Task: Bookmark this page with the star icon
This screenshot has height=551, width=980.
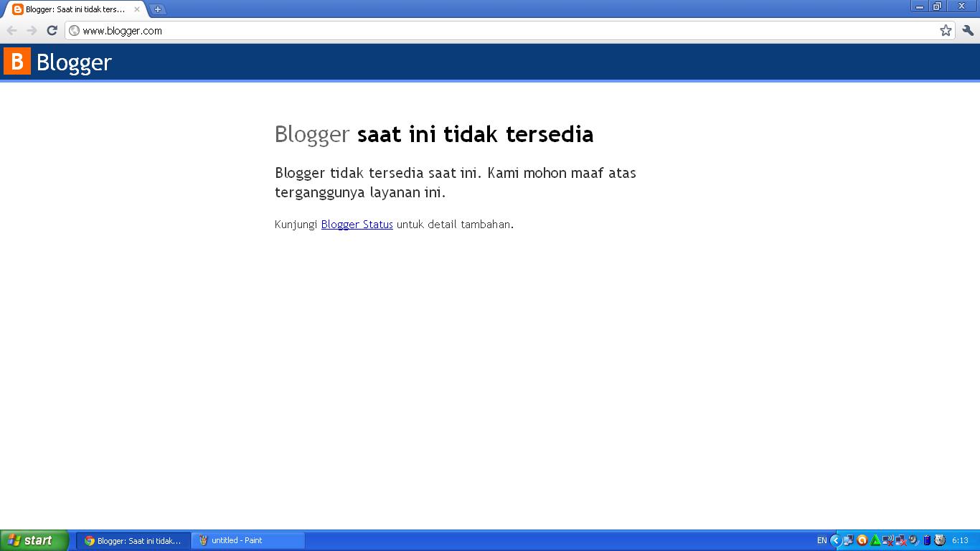Action: [x=946, y=30]
